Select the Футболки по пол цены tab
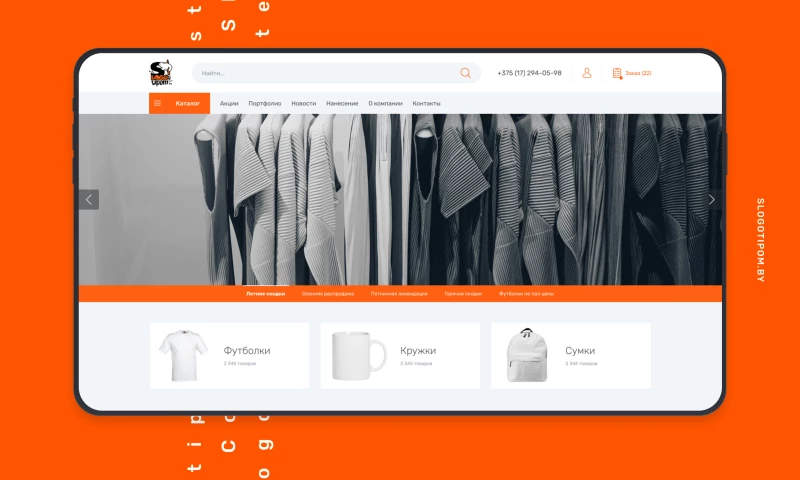The width and height of the screenshot is (800, 480). (x=527, y=294)
